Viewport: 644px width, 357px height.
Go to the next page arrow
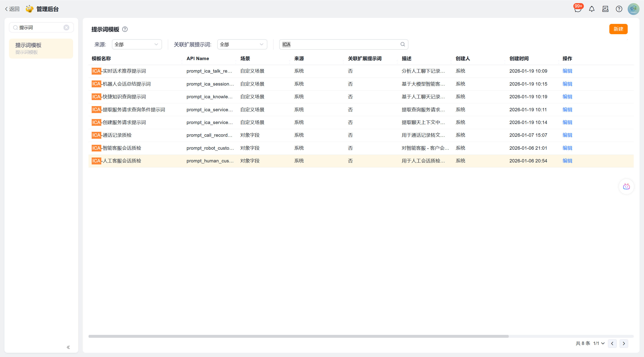click(624, 344)
